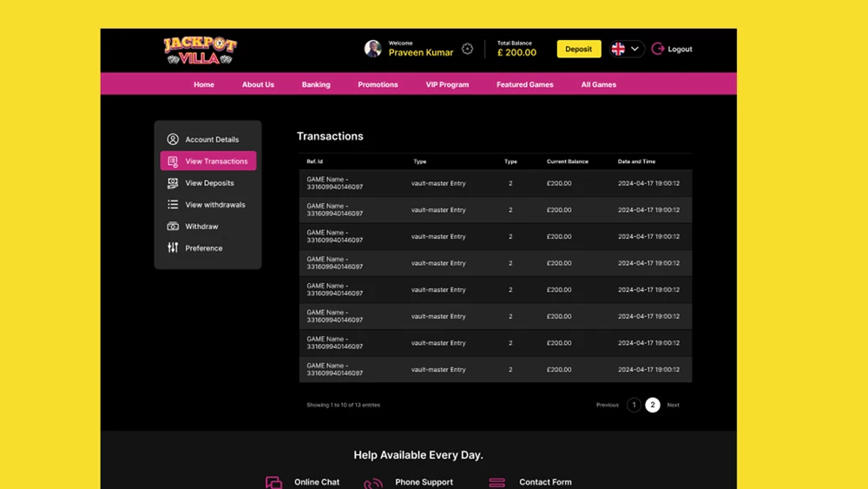Open the Banking menu
Viewport: 868px width, 489px height.
click(316, 84)
